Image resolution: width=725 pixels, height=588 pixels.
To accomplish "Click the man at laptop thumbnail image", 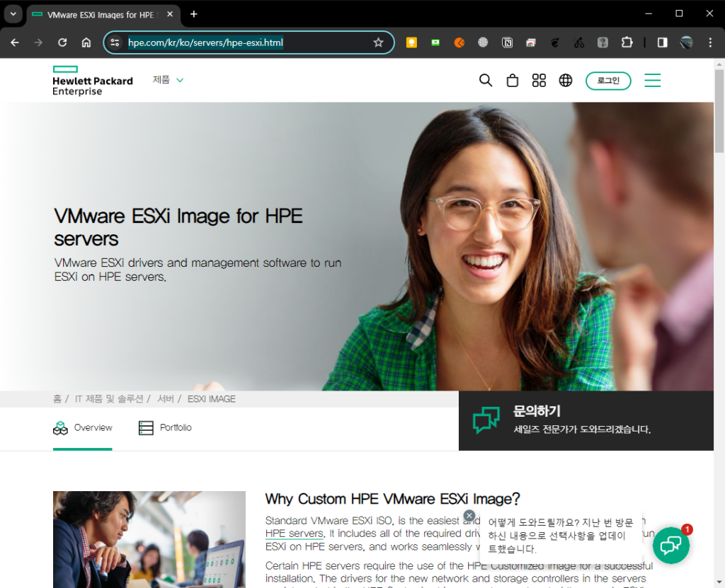I will (x=149, y=539).
